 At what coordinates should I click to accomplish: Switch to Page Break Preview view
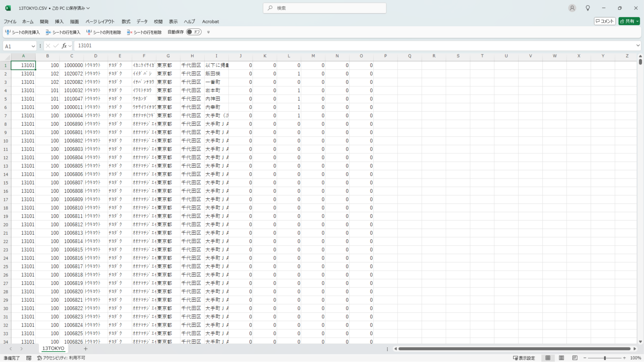click(x=575, y=358)
